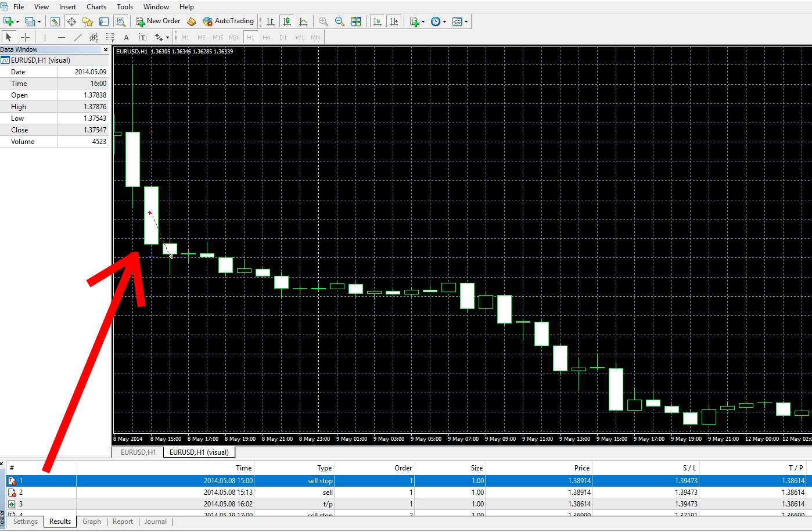
Task: Toggle the Strategy Tester icon
Action: pyautogui.click(x=120, y=21)
